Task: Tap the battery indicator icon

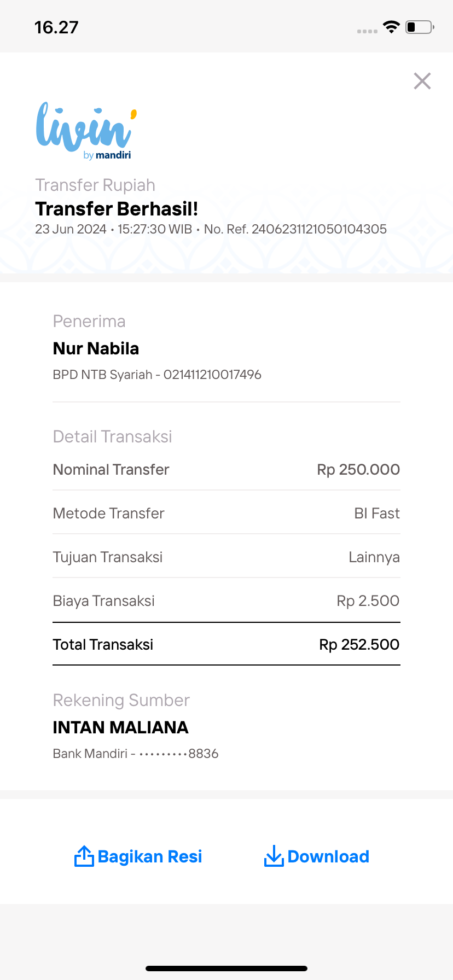Action: tap(419, 27)
